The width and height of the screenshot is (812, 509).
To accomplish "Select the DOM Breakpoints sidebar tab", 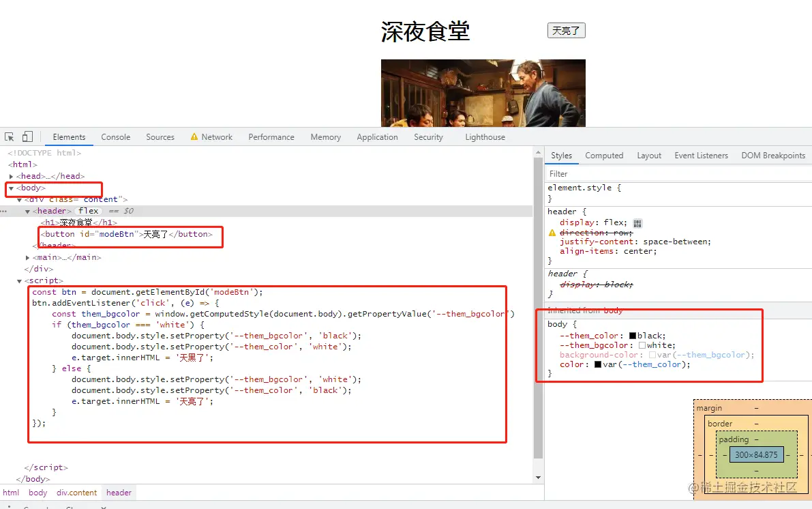I will [x=773, y=156].
